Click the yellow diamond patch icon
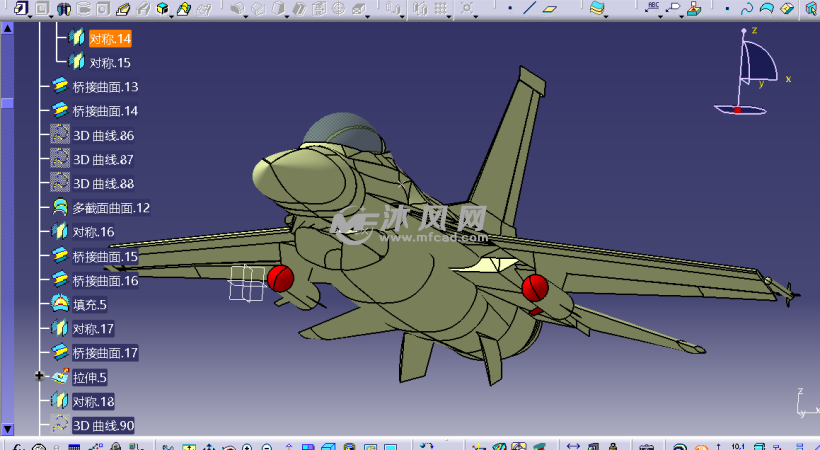Viewport: 820px width, 450px height. coord(787,8)
